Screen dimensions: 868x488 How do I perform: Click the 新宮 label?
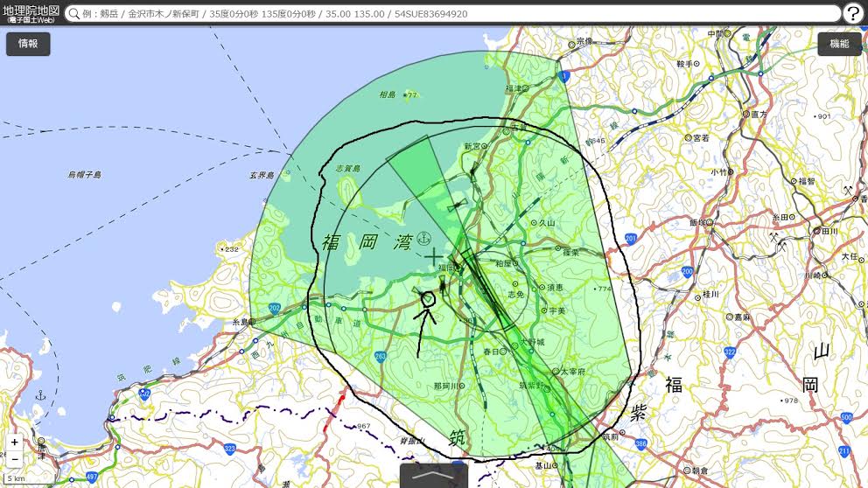[x=472, y=146]
